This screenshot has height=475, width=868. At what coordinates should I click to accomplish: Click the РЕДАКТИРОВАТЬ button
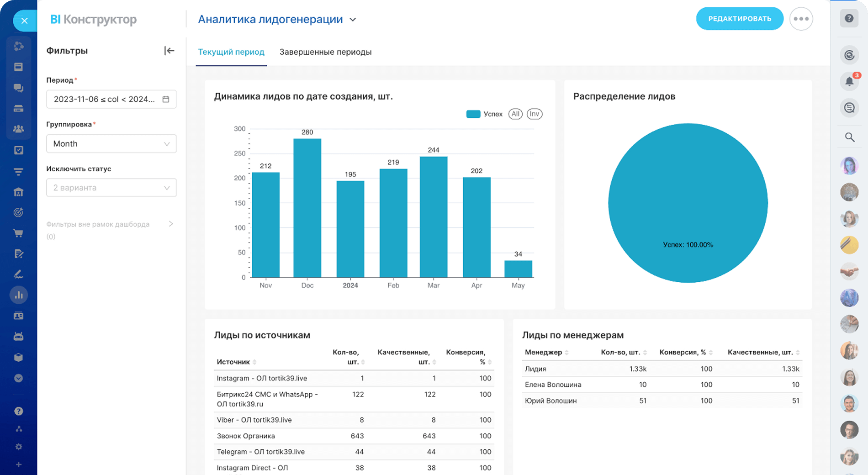739,19
